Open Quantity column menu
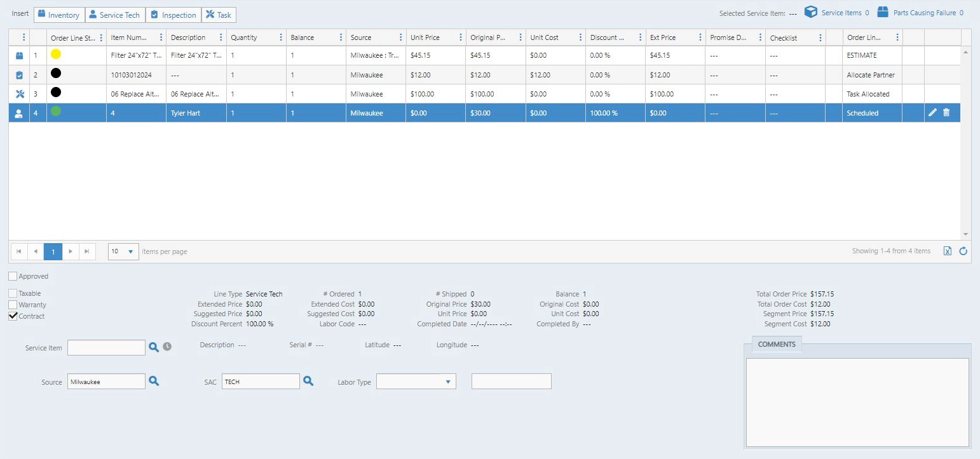The height and width of the screenshot is (459, 980). (x=281, y=37)
